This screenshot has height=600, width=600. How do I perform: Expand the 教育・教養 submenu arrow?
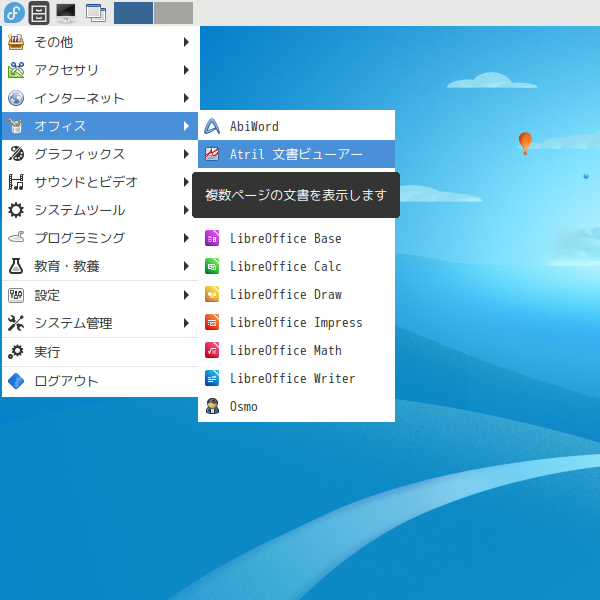tap(186, 266)
